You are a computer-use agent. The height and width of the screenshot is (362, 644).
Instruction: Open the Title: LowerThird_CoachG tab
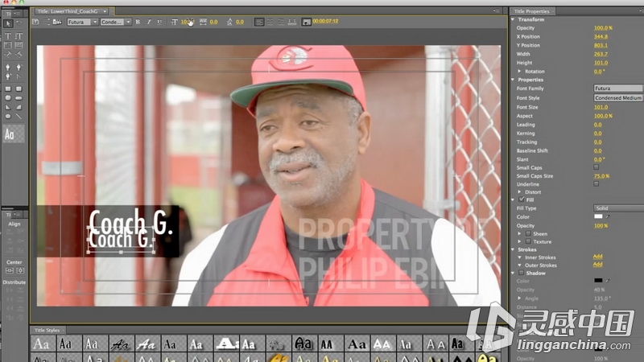(71, 11)
